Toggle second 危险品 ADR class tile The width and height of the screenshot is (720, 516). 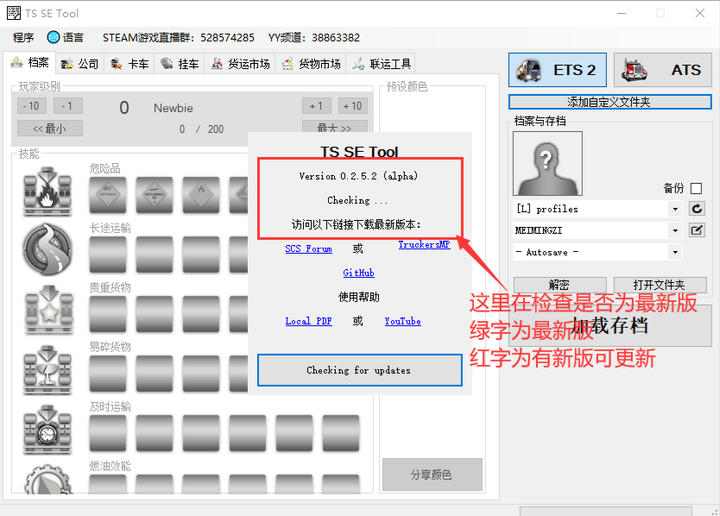click(154, 195)
